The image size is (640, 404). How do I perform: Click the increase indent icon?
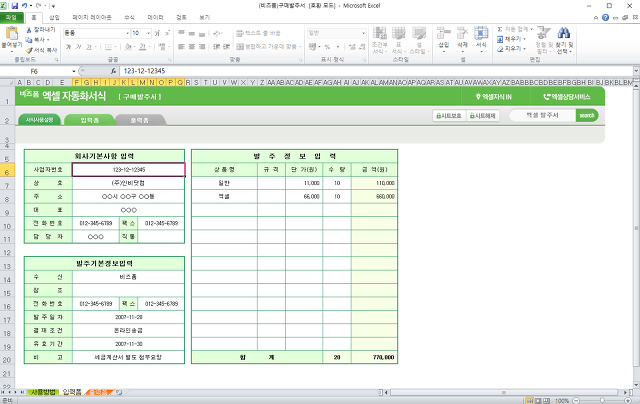coord(227,47)
